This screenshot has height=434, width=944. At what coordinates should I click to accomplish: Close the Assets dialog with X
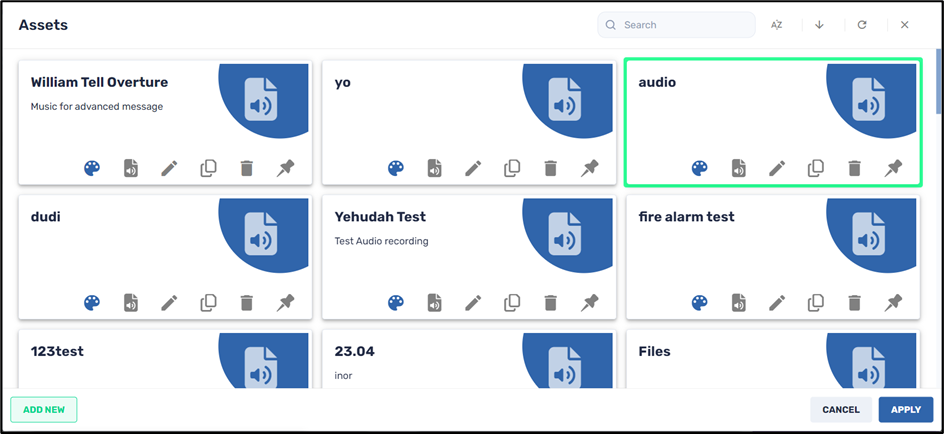click(904, 25)
